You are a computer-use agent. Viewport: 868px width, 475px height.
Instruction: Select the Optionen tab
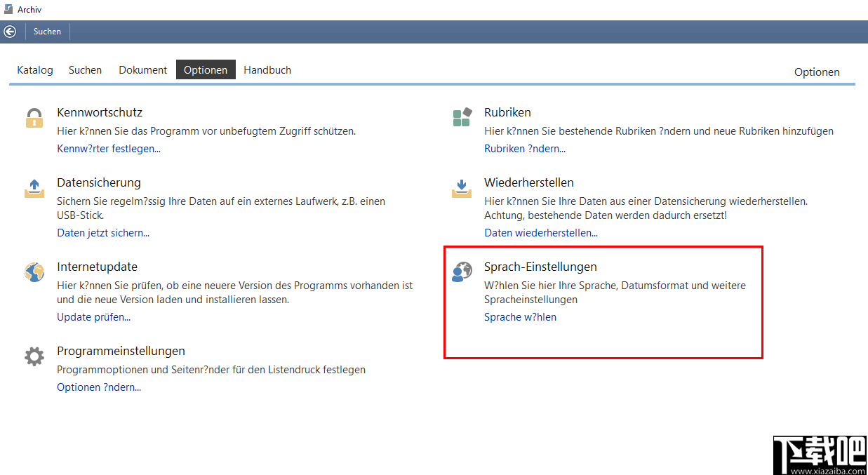[206, 70]
